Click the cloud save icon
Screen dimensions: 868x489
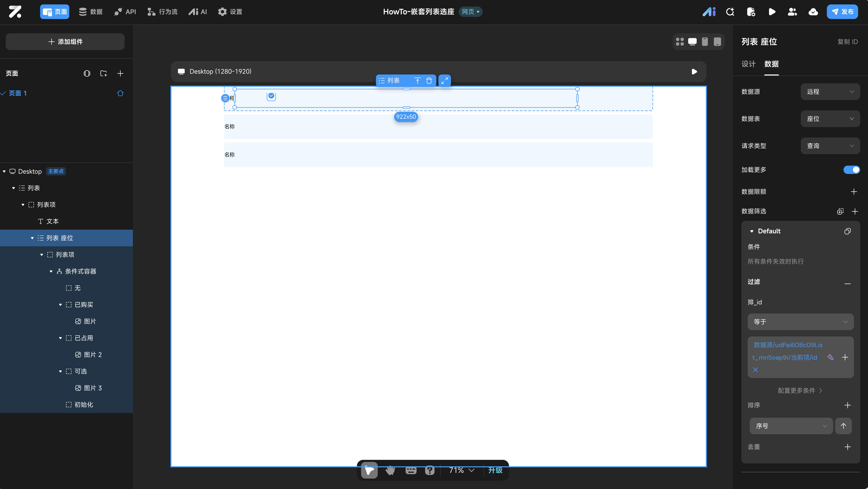(813, 12)
